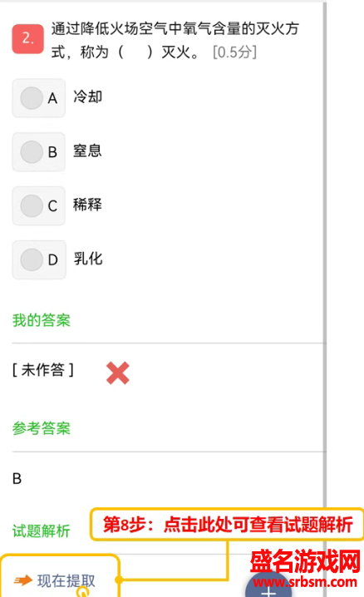Click the 窒息 answer text
This screenshot has height=597, width=364.
(x=87, y=150)
